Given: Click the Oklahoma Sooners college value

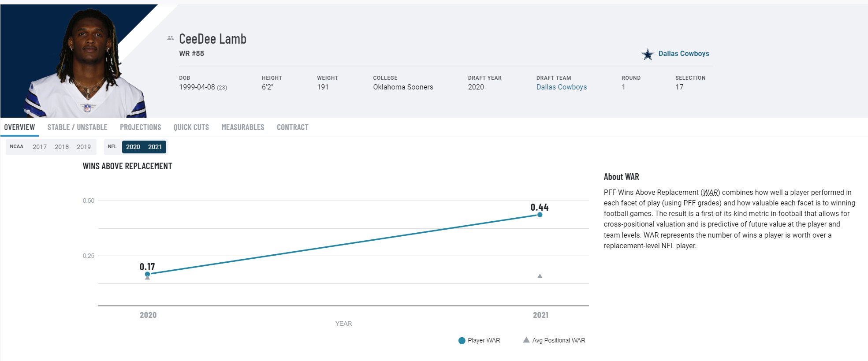Looking at the screenshot, I should click(403, 87).
